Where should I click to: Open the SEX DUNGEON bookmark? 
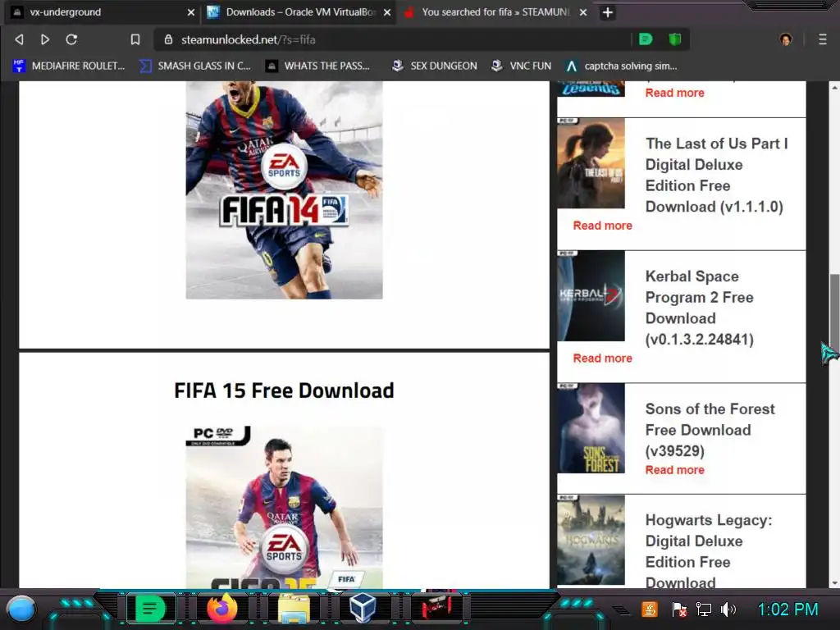point(435,66)
